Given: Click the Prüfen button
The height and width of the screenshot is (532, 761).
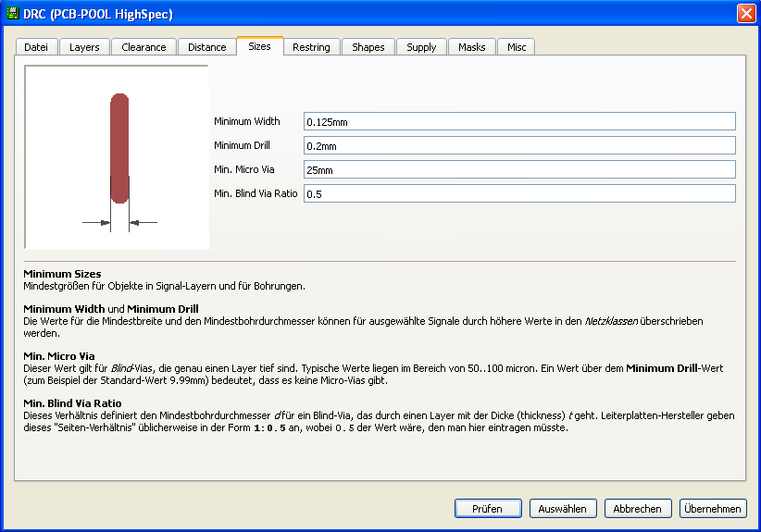Looking at the screenshot, I should 488,508.
